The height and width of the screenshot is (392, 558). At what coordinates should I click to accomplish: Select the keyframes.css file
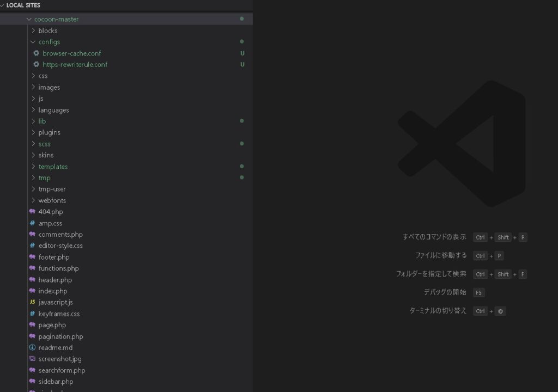(59, 314)
